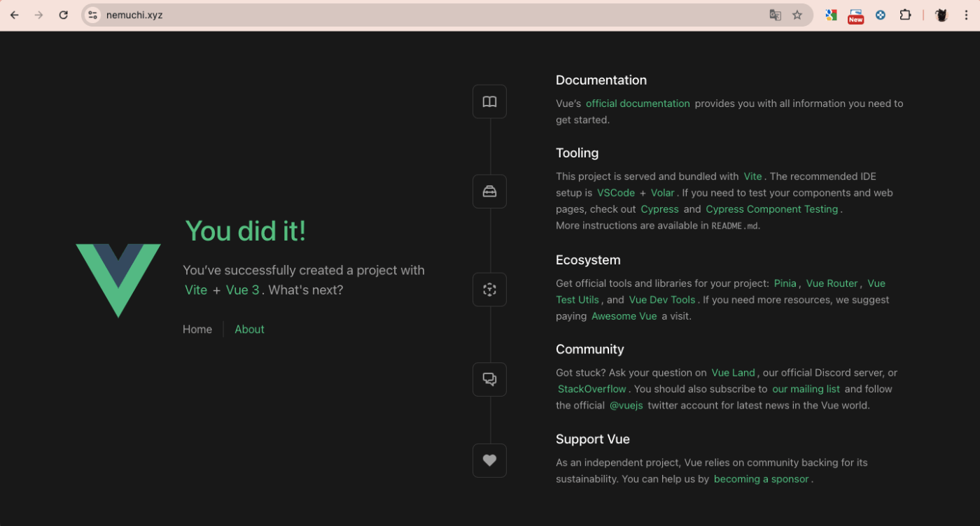Open the browser profile avatar
This screenshot has height=526, width=980.
tap(941, 15)
